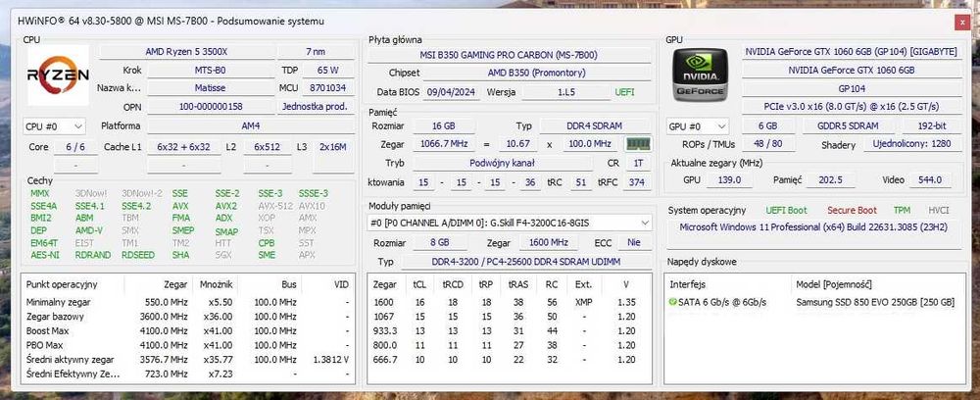This screenshot has width=980, height=400.
Task: Click the SATA drive status icon
Action: pos(672,303)
